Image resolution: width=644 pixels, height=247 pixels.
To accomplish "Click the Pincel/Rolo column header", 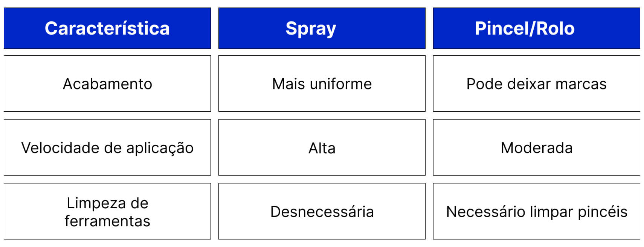I will (x=536, y=28).
